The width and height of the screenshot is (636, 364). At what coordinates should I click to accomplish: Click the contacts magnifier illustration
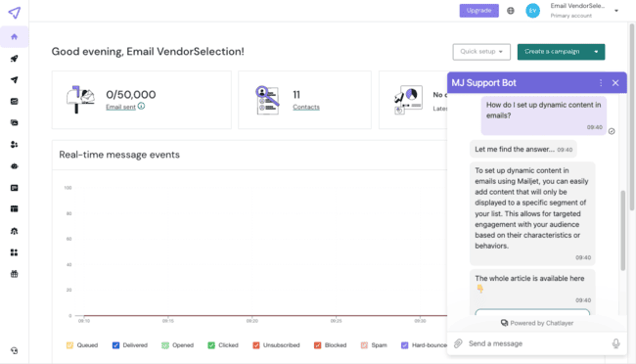point(267,100)
